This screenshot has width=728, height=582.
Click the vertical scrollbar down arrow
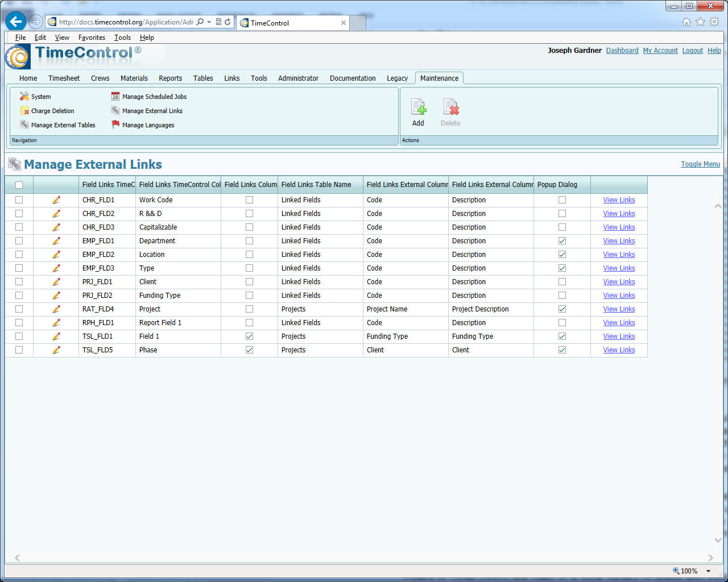[x=718, y=541]
